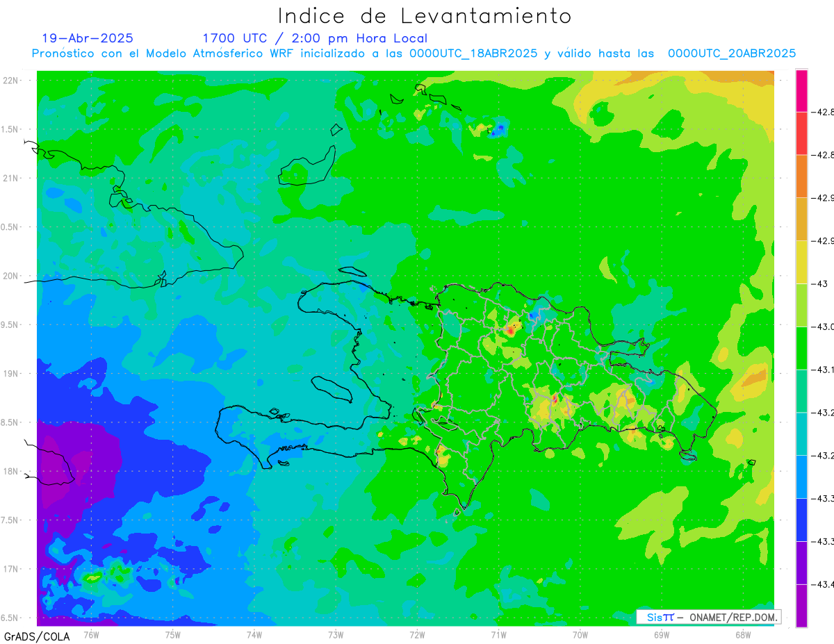This screenshot has width=834, height=644.
Task: Click the '69W' longitude label
Action: [662, 634]
